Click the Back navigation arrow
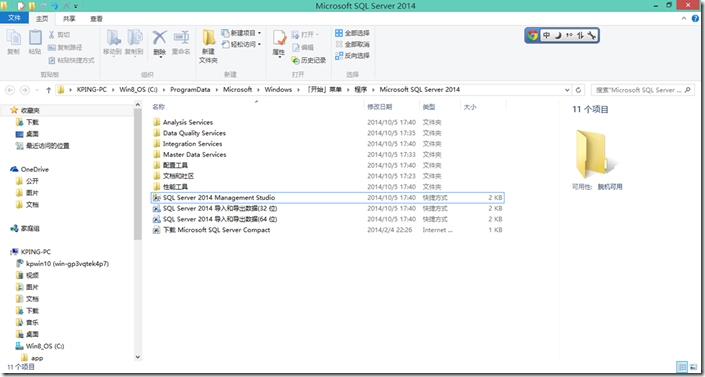This screenshot has width=705, height=377. coord(10,90)
